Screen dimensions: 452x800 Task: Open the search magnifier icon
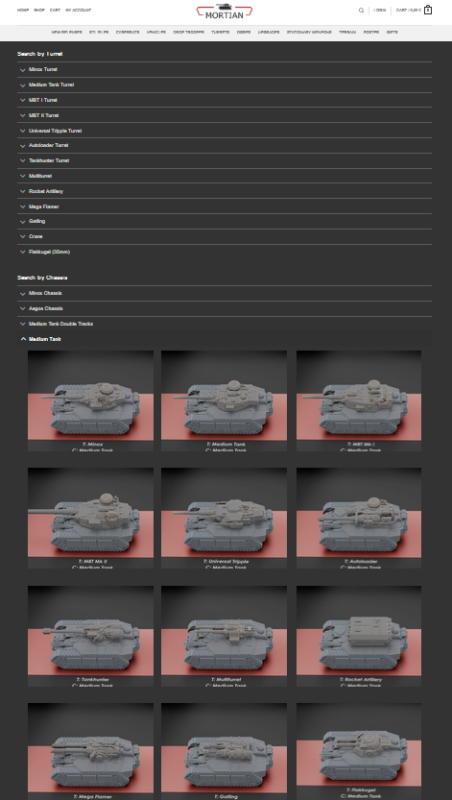[x=361, y=10]
